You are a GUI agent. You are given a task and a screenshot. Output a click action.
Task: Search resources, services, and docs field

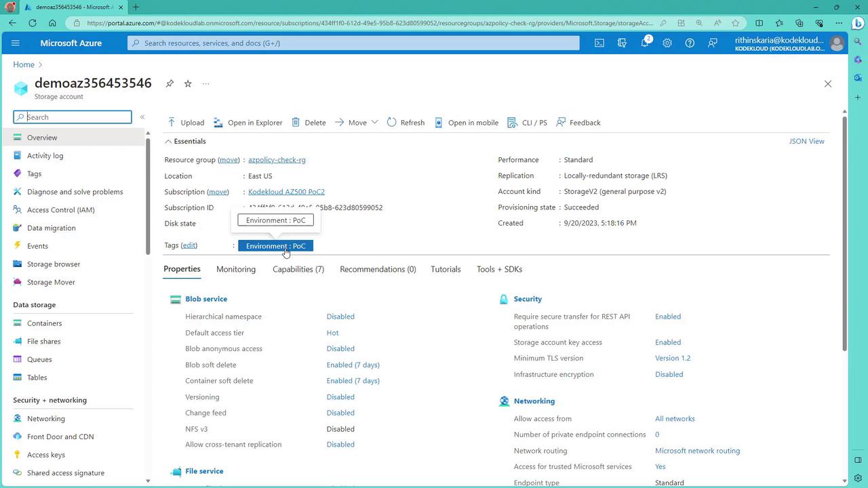[353, 43]
